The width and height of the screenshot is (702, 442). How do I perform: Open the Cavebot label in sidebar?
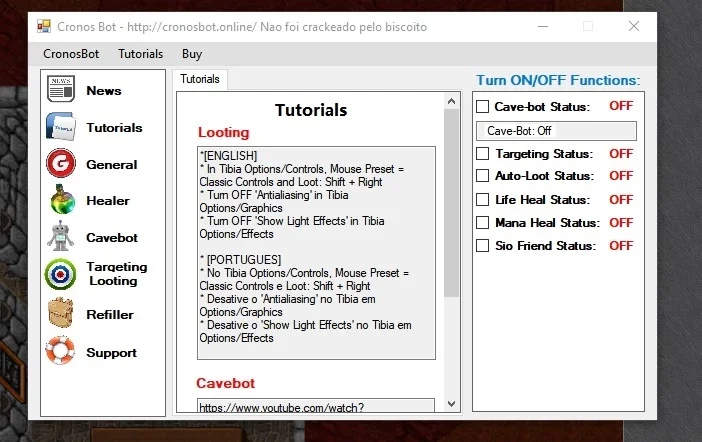[112, 238]
